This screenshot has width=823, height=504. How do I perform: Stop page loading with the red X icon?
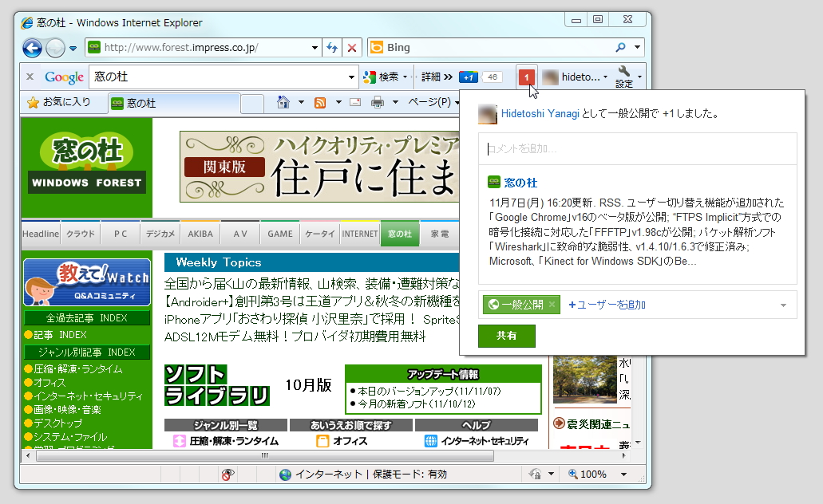click(x=351, y=48)
